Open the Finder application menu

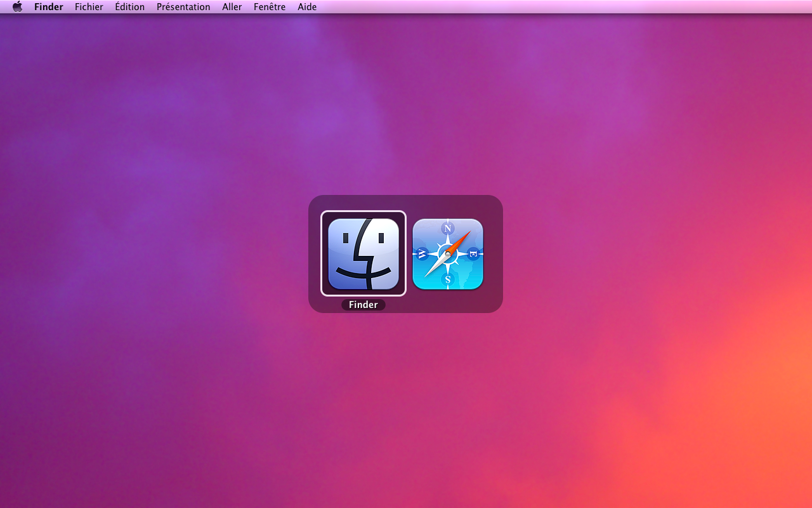49,7
